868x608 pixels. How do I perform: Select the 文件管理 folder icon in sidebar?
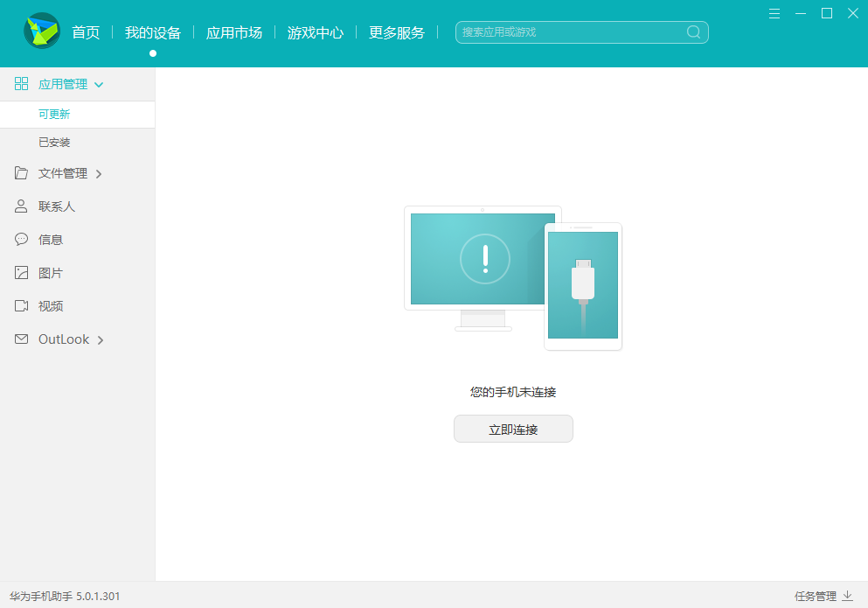tap(20, 172)
